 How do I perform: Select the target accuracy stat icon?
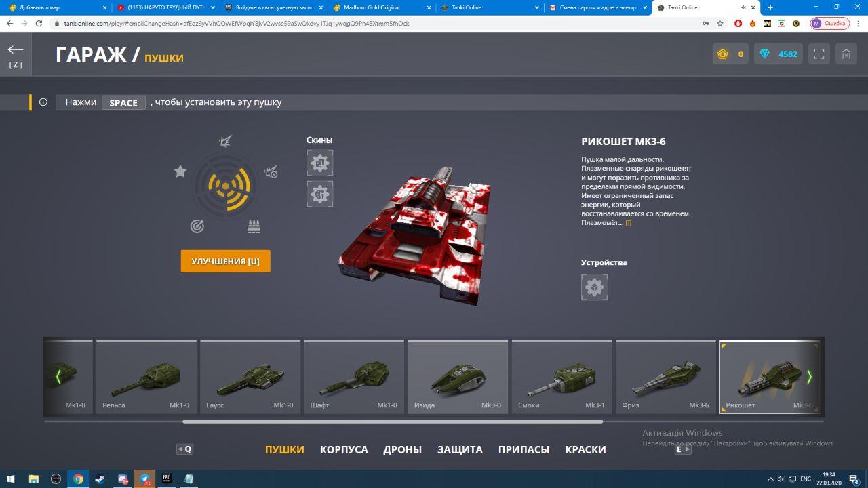pyautogui.click(x=197, y=226)
